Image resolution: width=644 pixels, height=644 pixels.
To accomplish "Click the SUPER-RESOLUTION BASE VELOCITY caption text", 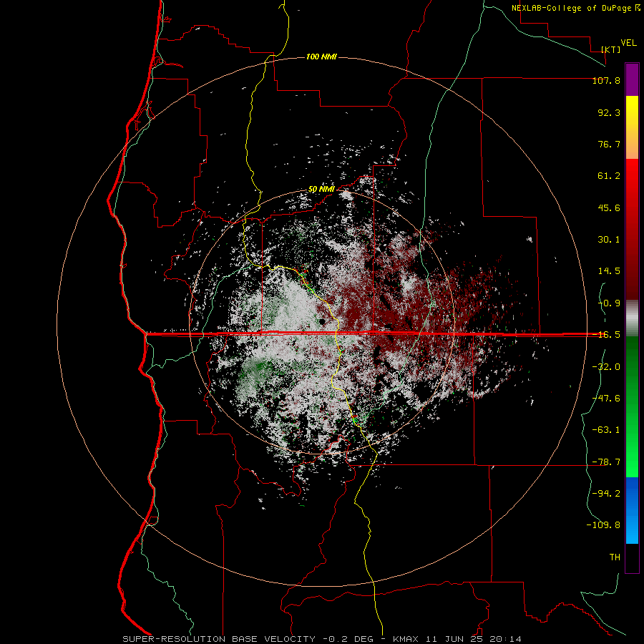I will click(x=219, y=639).
